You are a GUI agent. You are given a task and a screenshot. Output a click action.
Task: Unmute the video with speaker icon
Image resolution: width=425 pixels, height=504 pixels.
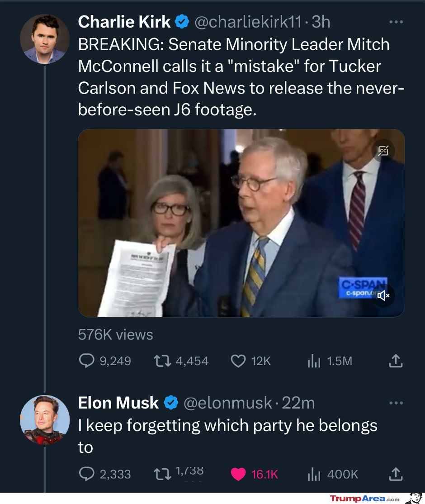click(x=383, y=295)
